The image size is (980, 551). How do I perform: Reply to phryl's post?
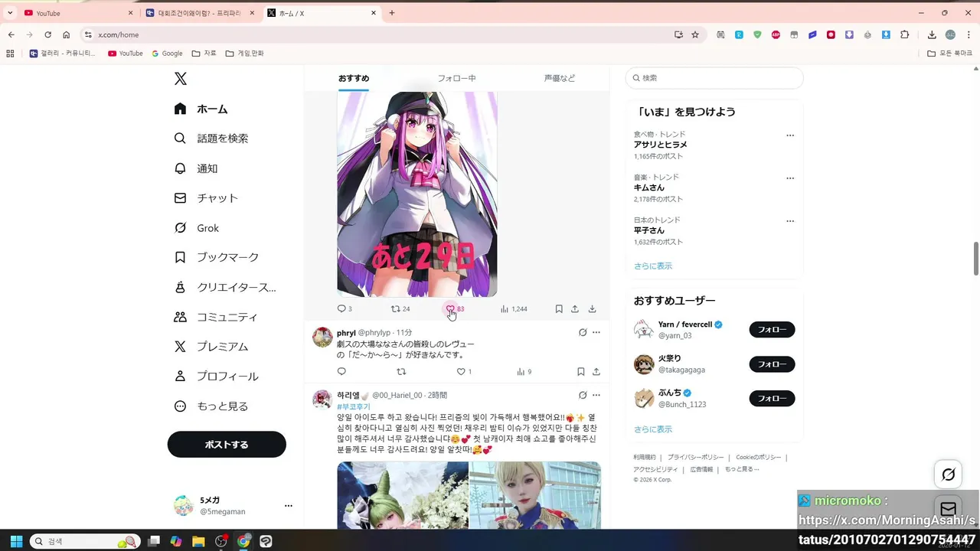341,372
